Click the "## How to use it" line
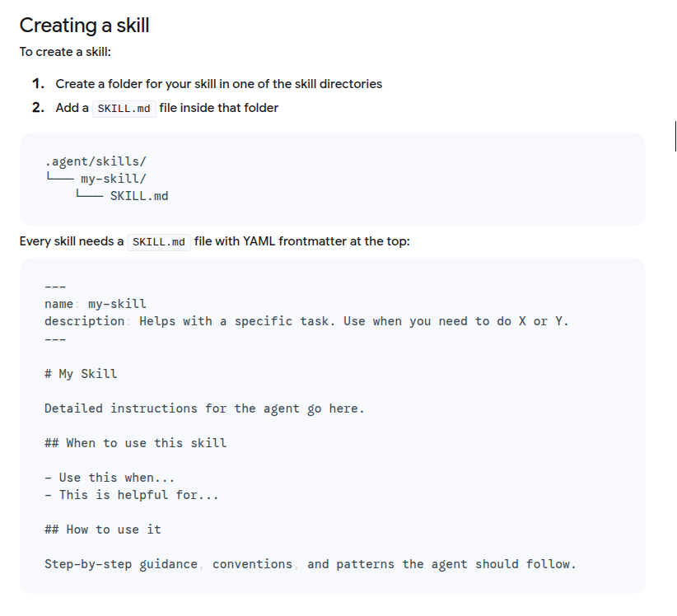The width and height of the screenshot is (677, 616). [x=103, y=530]
